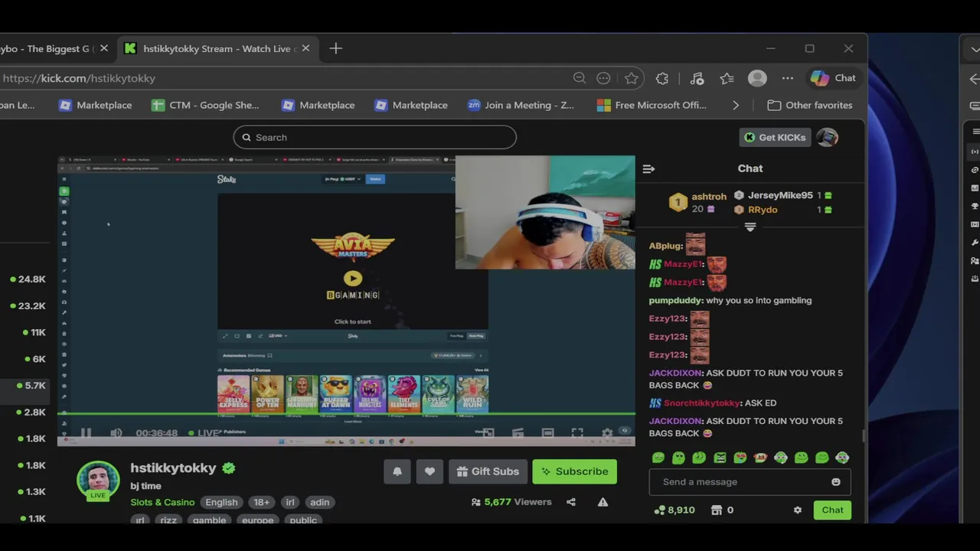This screenshot has width=980, height=551.
Task: Open a new browser tab
Action: 335,48
